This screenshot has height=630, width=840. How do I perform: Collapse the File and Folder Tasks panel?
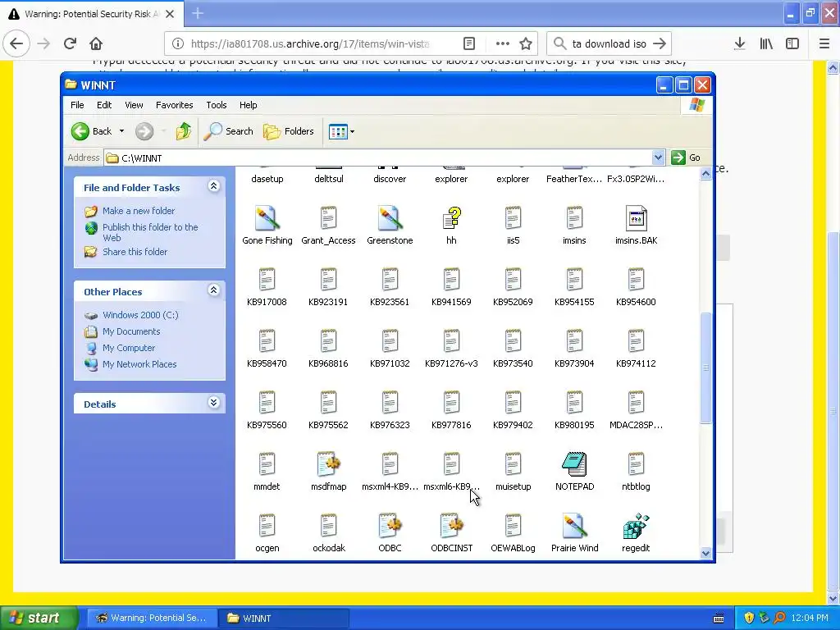click(x=214, y=186)
